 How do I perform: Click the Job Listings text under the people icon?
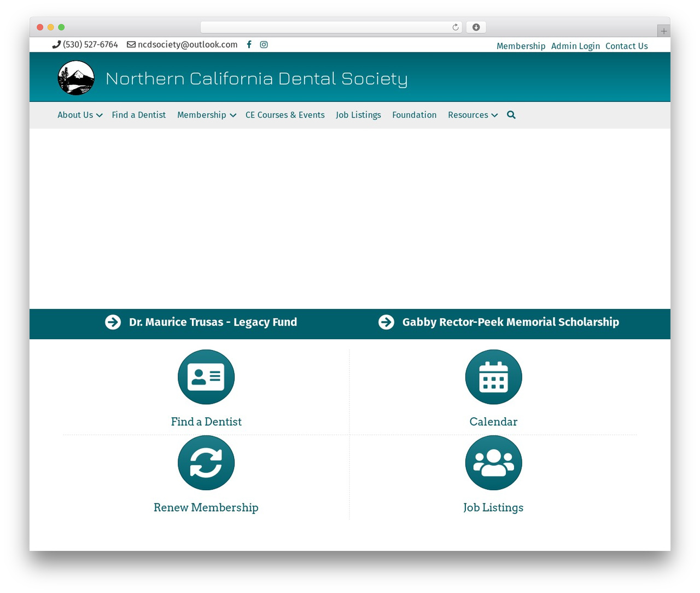(x=493, y=508)
